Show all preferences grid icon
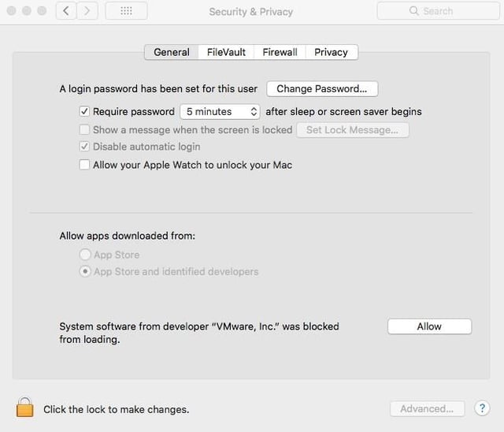Viewport: 504px width, 432px height. click(126, 11)
